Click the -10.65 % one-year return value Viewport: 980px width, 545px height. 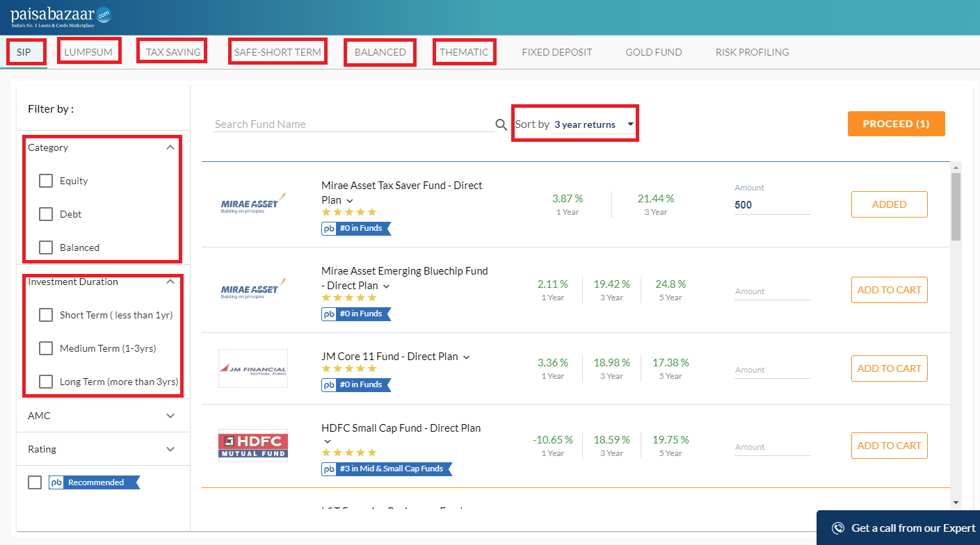click(x=553, y=439)
